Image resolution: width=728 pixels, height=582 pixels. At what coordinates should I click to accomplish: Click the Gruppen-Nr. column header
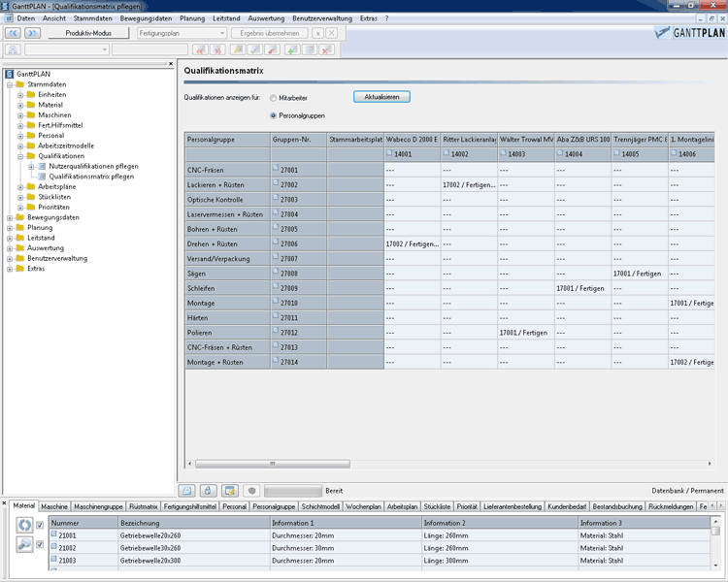[x=299, y=140]
